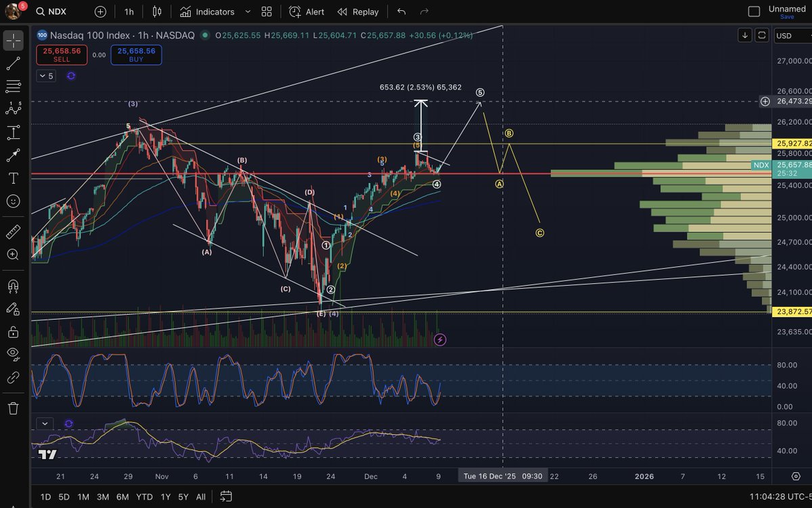Click the purple indicator icon in bottom pane
The height and width of the screenshot is (508, 812).
click(68, 423)
